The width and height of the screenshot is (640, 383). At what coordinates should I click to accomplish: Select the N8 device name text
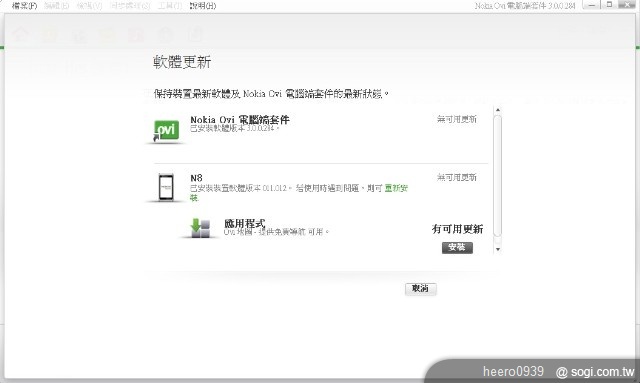tap(196, 178)
